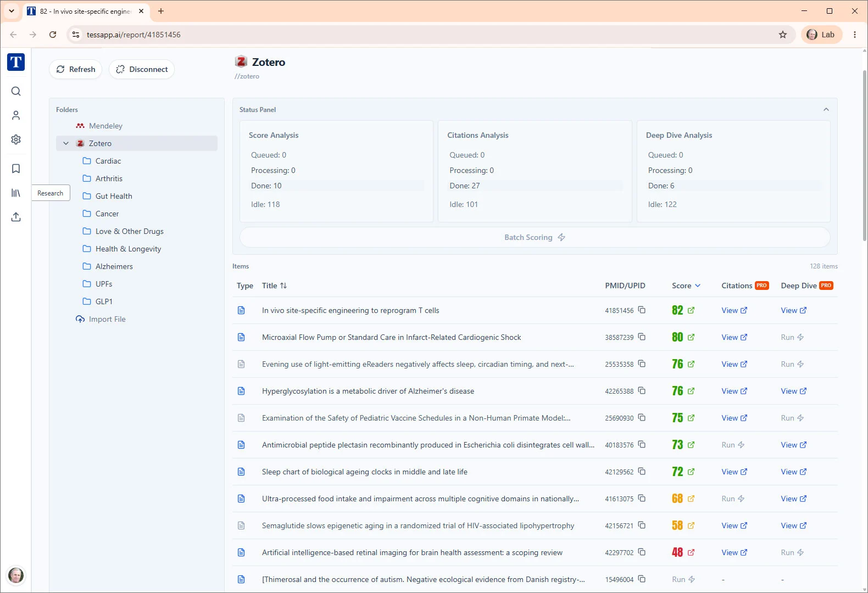Open the Research library sidebar icon
The height and width of the screenshot is (593, 868).
[16, 193]
